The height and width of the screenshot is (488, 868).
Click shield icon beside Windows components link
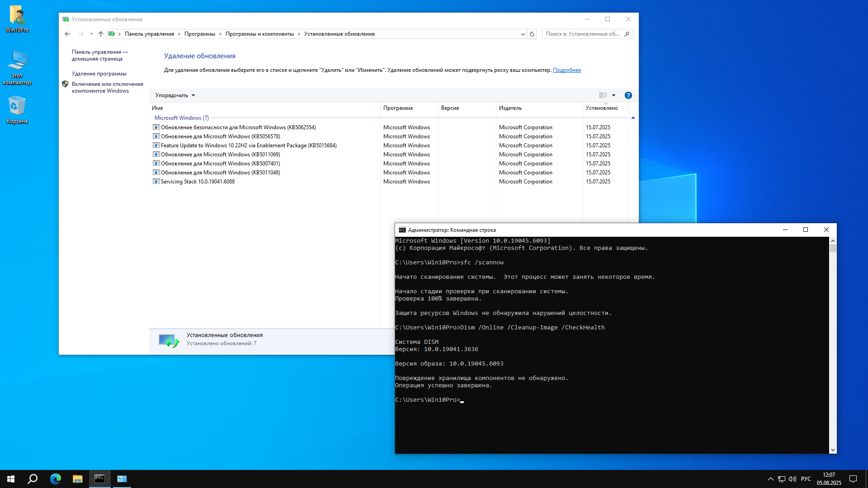[65, 84]
